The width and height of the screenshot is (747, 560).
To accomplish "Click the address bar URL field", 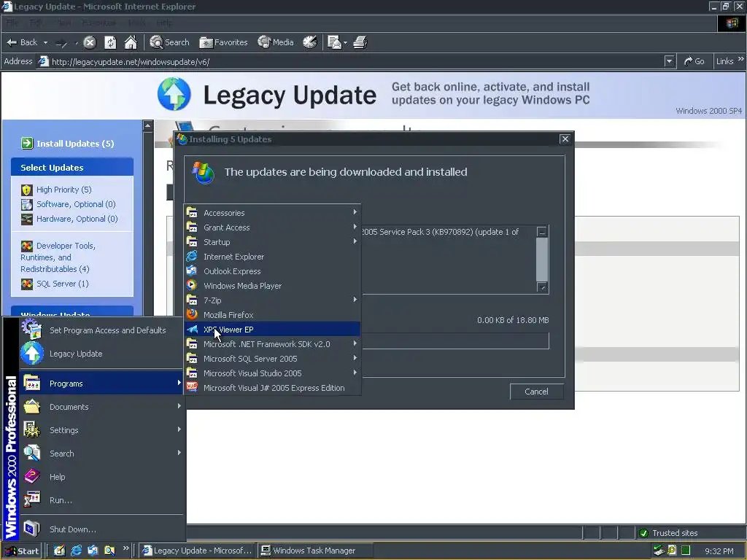I will click(x=352, y=61).
